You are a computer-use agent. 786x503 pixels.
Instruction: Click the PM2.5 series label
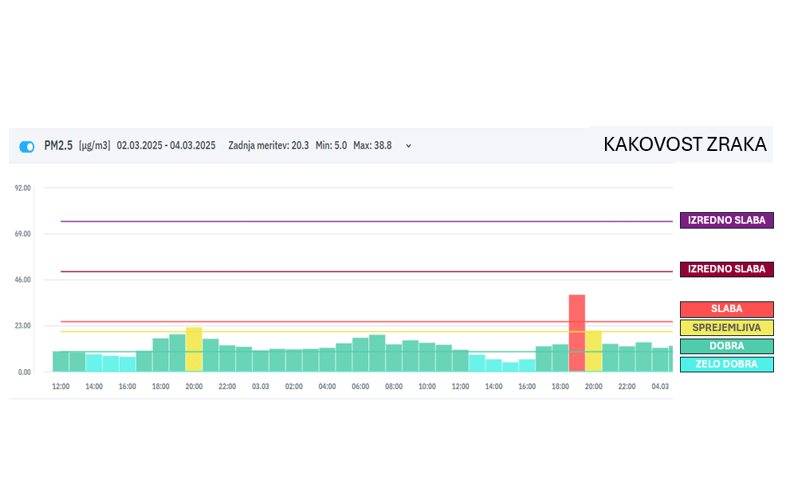pyautogui.click(x=59, y=146)
